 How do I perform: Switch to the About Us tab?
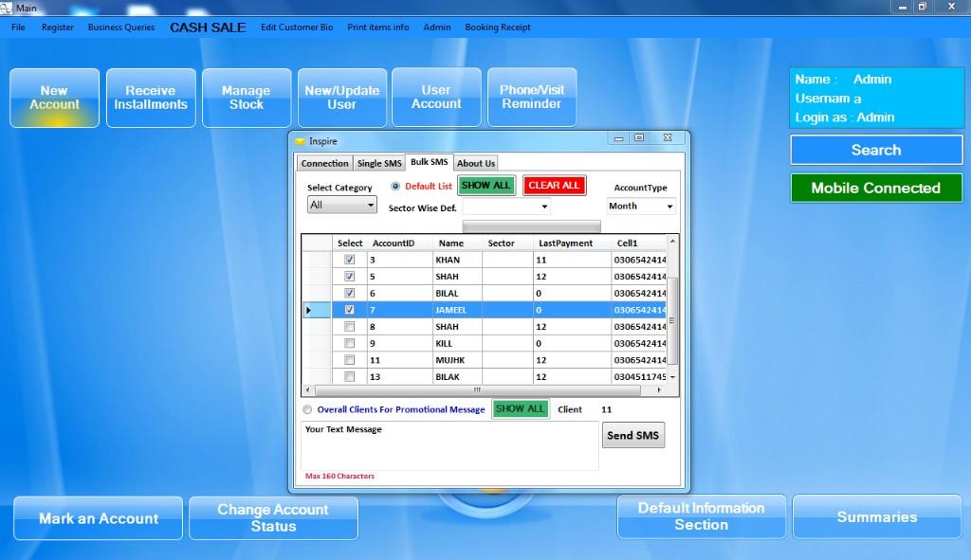point(476,163)
